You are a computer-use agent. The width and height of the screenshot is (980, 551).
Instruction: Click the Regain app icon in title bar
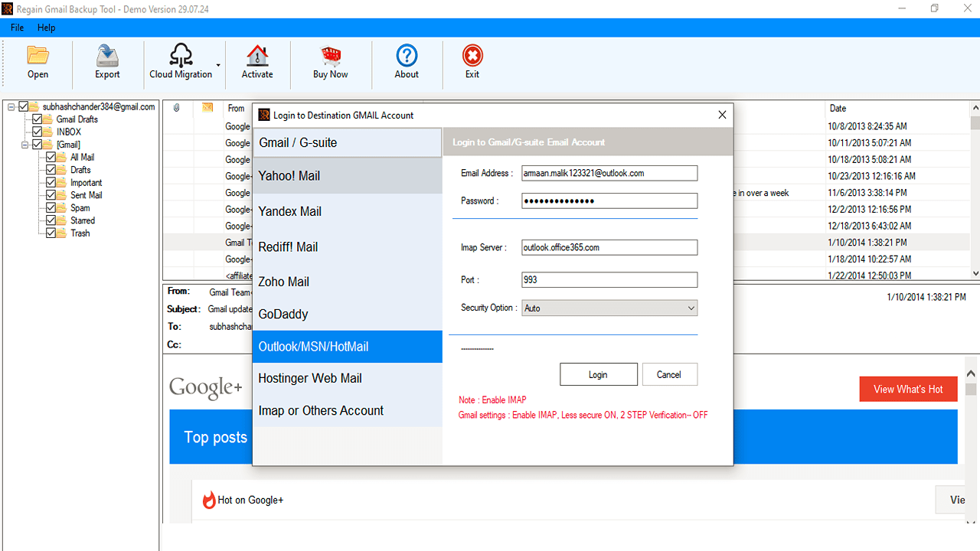pyautogui.click(x=8, y=8)
